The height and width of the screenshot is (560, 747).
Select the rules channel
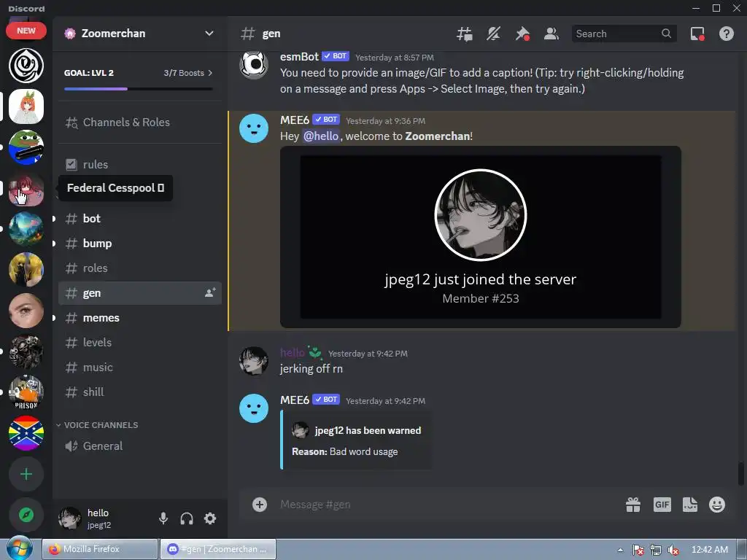[x=139, y=164]
